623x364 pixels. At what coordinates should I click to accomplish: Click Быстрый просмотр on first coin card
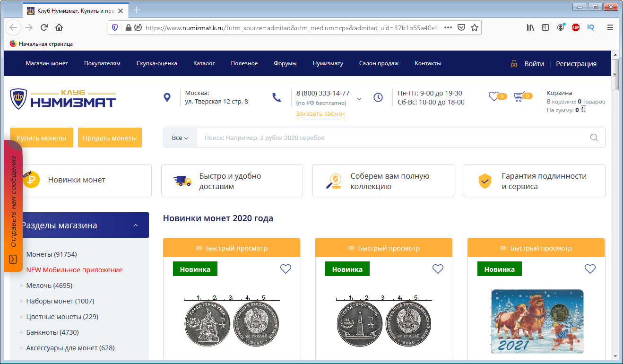[x=232, y=248]
